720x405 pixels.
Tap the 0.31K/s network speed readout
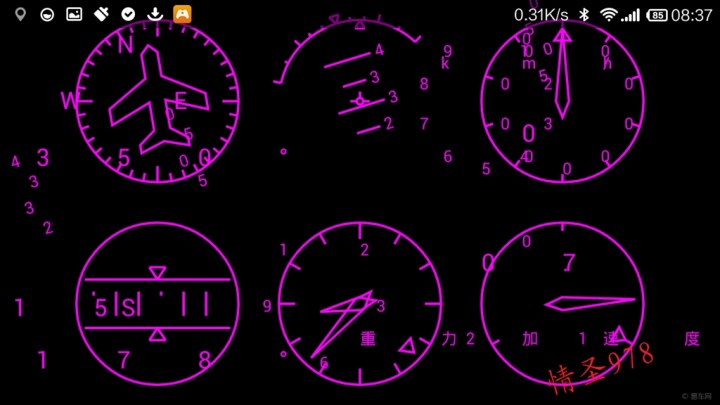click(541, 14)
